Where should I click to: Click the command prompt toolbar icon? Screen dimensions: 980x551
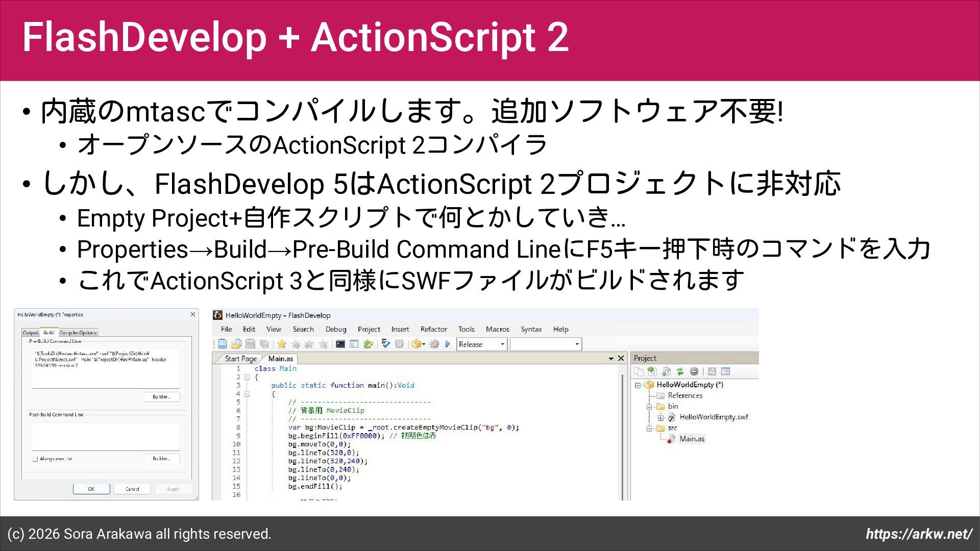pyautogui.click(x=340, y=344)
